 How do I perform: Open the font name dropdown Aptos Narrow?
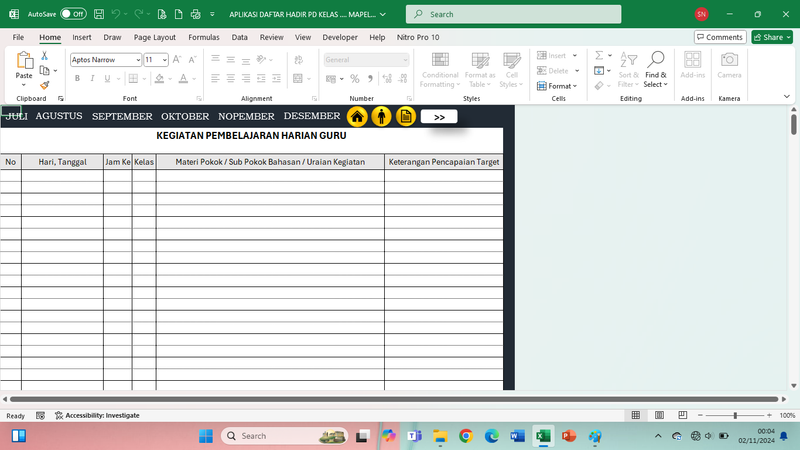(138, 60)
